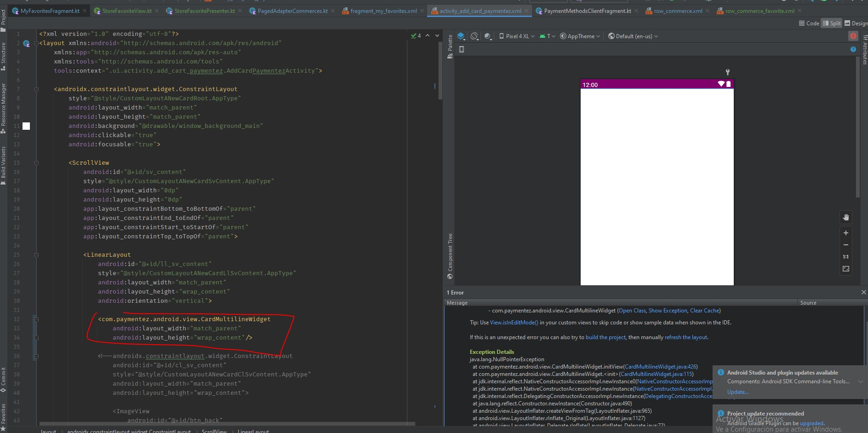The height and width of the screenshot is (433, 868).
Task: Switch editor to Split view
Action: pos(832,23)
